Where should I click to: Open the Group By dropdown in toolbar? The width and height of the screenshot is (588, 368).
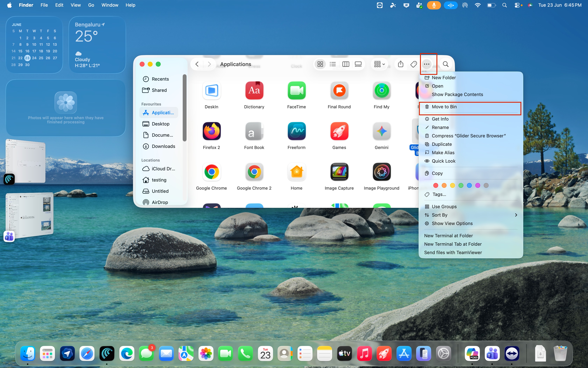379,64
